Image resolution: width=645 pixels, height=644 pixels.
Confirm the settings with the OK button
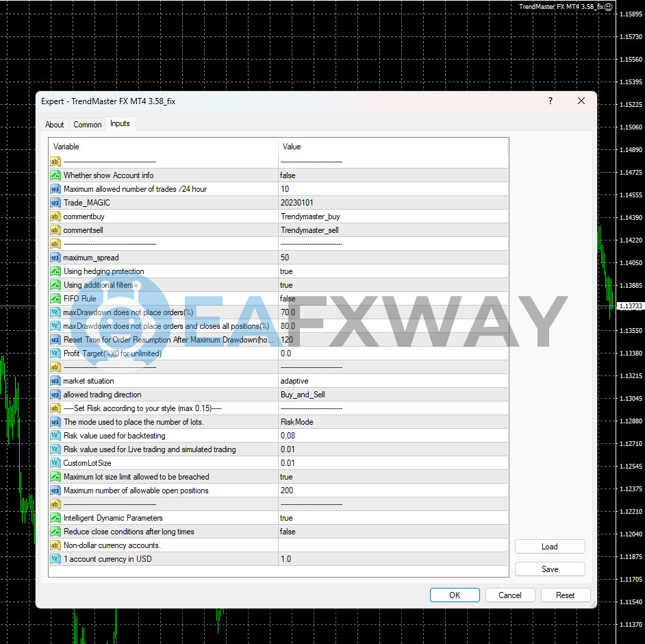point(455,595)
